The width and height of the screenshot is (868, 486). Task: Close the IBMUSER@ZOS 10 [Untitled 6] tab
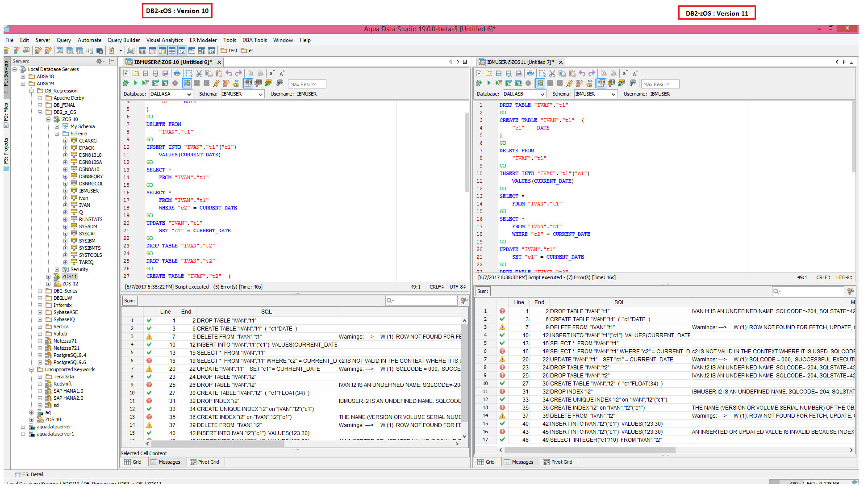coord(219,62)
